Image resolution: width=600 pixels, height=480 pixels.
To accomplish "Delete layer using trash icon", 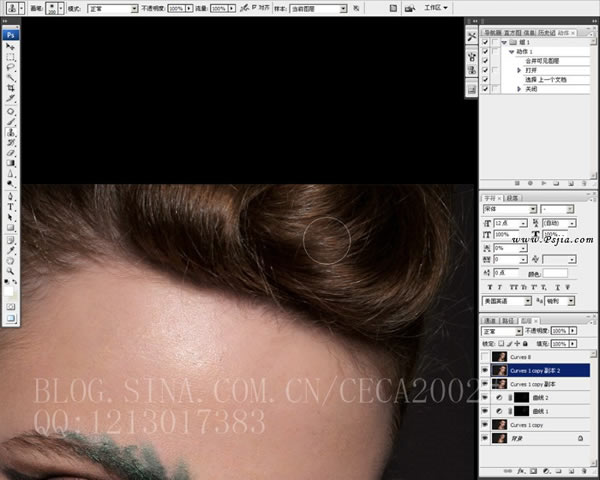I will pos(584,471).
